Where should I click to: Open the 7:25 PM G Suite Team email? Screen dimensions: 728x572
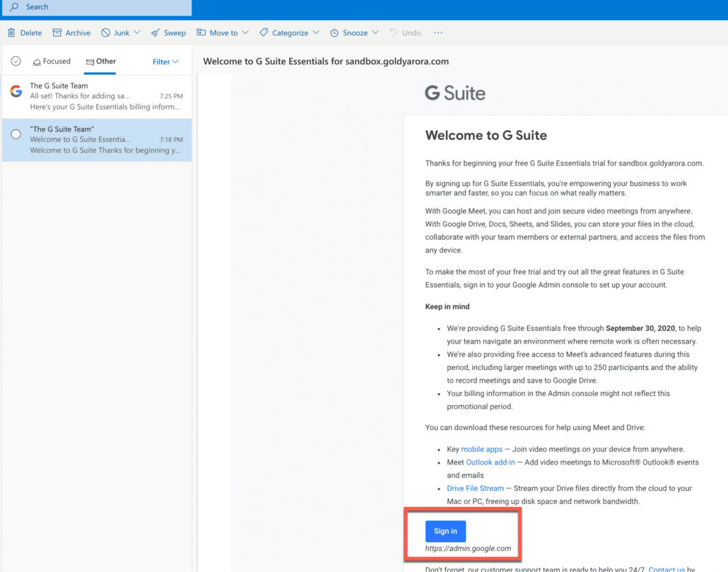click(x=97, y=97)
